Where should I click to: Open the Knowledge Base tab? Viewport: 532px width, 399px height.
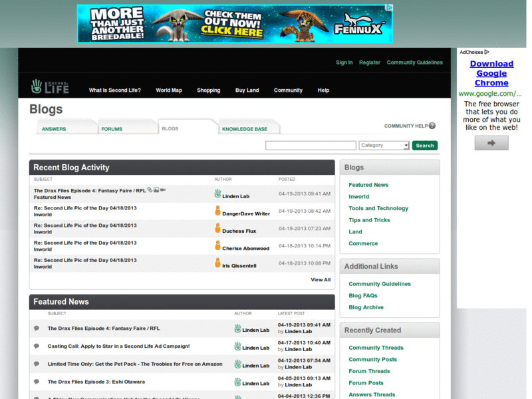pos(245,129)
